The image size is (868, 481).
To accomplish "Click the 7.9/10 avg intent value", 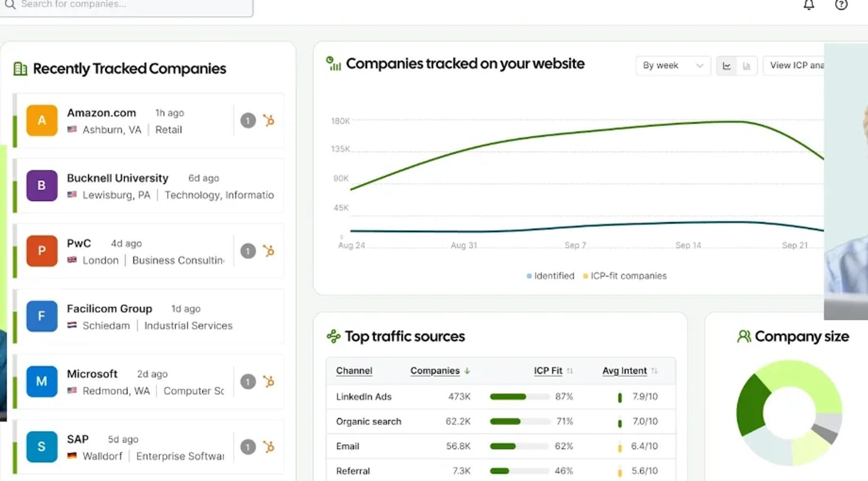I will (x=645, y=397).
